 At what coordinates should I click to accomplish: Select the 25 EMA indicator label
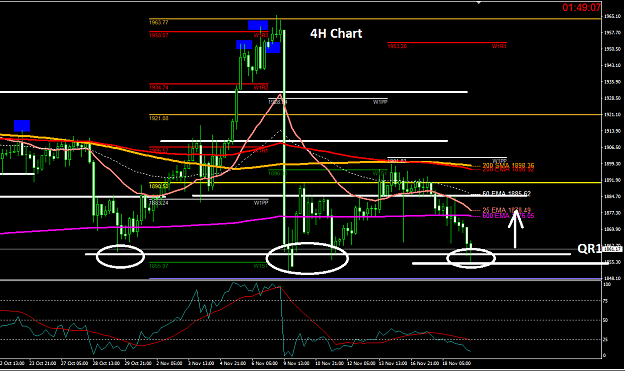507,210
